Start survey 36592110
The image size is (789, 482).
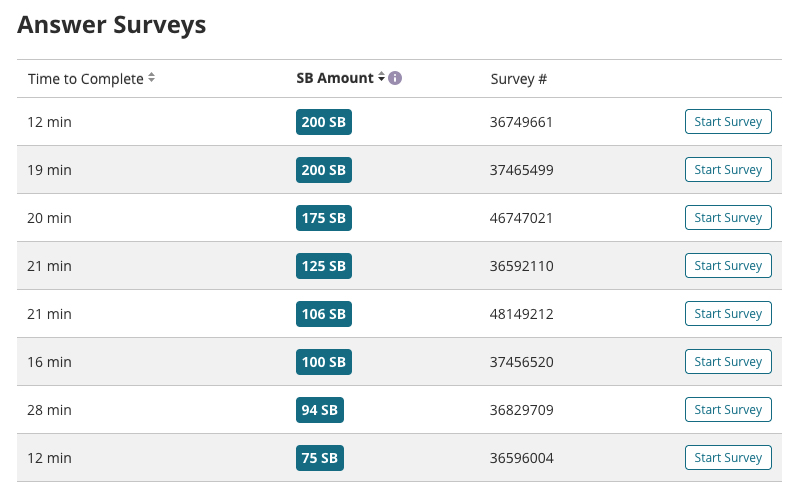pos(728,266)
